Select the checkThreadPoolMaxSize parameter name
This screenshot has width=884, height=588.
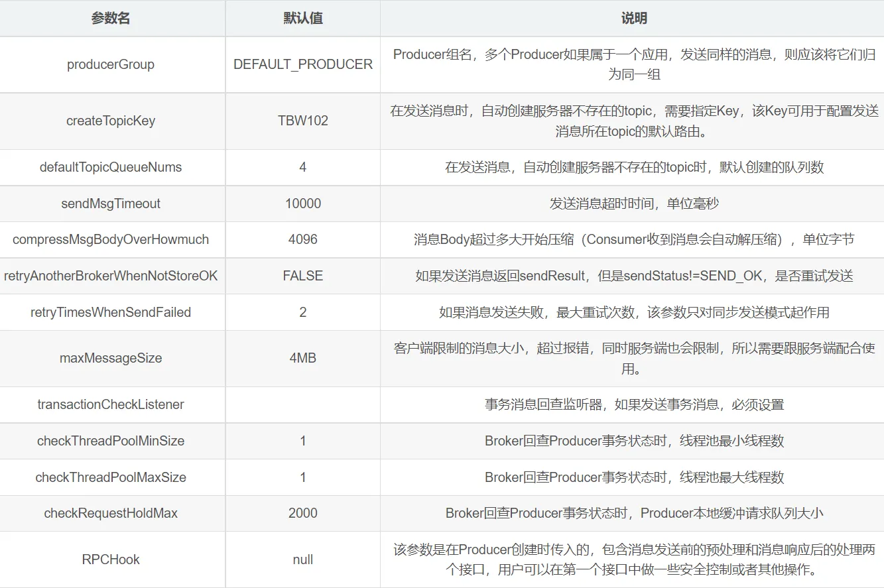tap(111, 477)
